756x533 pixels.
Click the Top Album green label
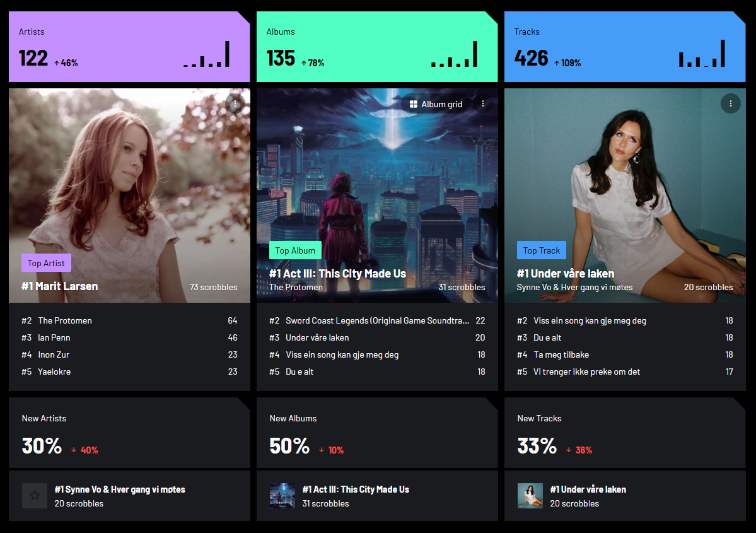[x=295, y=250]
